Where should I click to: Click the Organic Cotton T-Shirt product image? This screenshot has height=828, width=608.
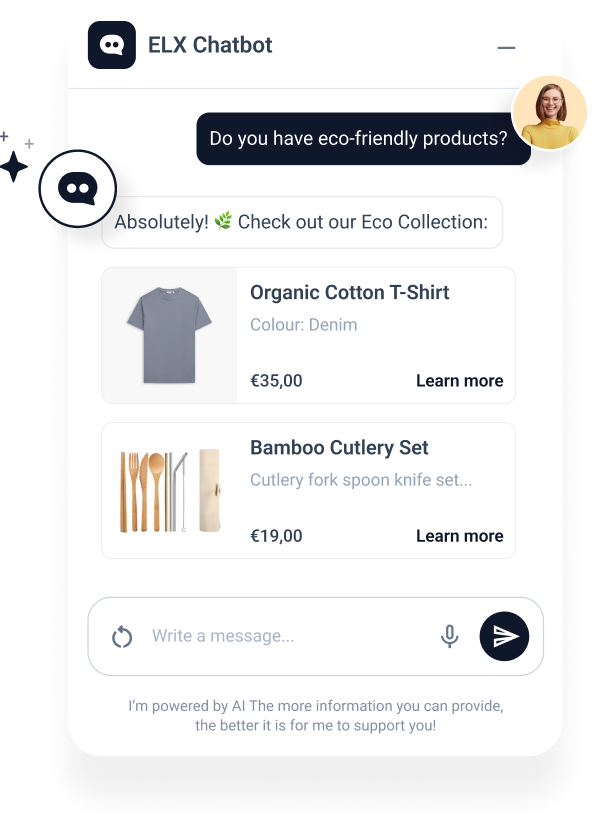(170, 335)
